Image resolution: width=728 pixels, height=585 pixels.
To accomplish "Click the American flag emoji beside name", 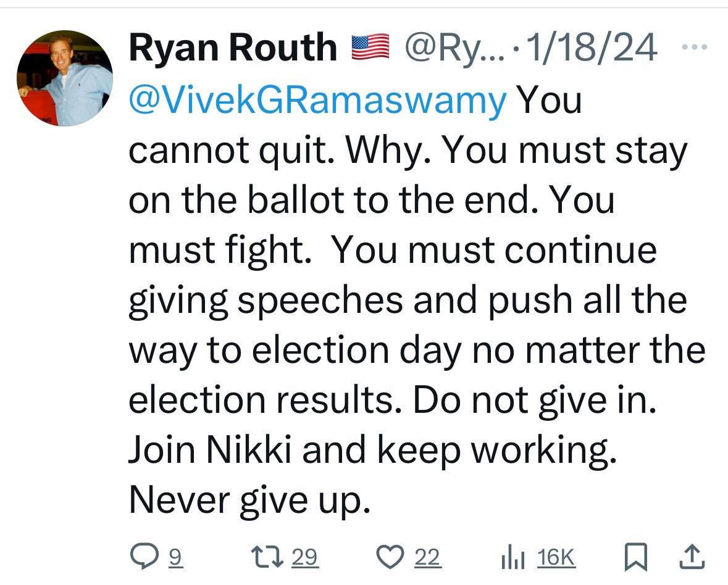I will click(370, 48).
